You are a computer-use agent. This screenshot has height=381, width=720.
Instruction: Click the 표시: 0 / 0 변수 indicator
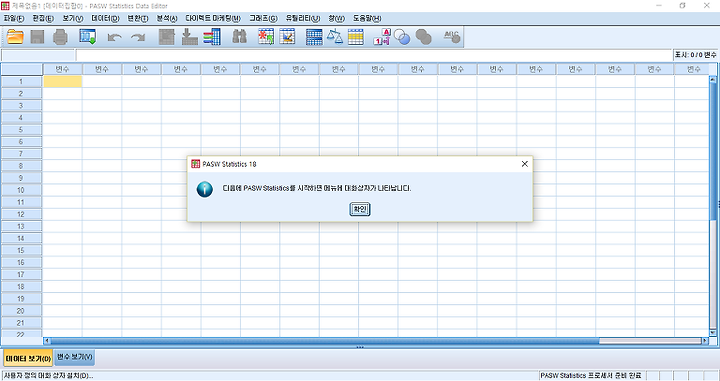(x=695, y=55)
